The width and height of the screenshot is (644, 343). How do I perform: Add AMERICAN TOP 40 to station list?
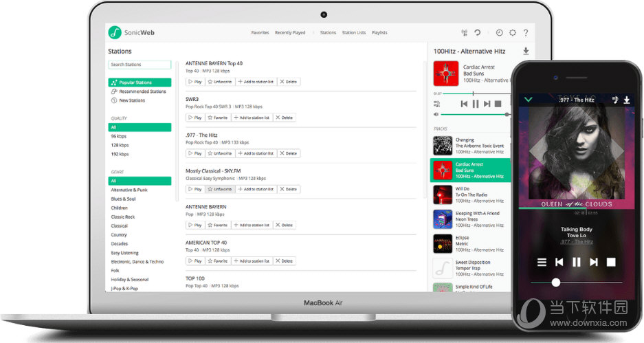click(252, 261)
